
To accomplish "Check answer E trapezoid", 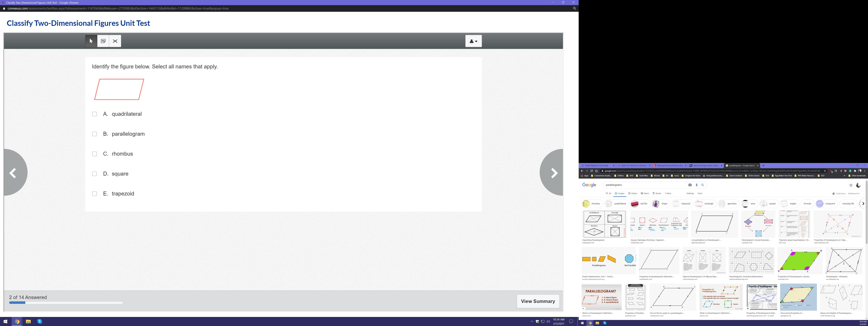I will (x=95, y=194).
